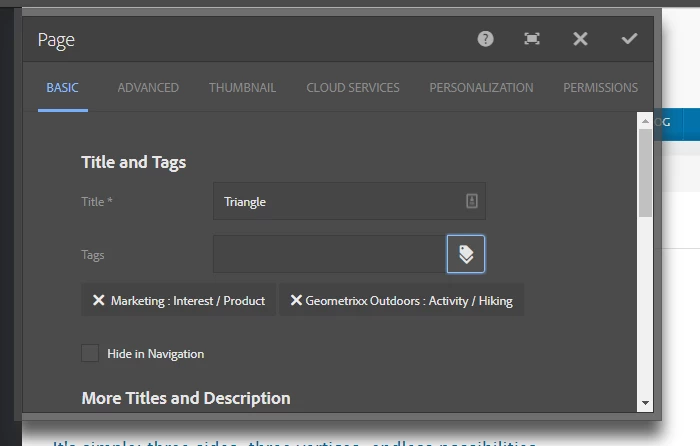Click the Tags field label
Image resolution: width=700 pixels, height=446 pixels.
tap(92, 255)
